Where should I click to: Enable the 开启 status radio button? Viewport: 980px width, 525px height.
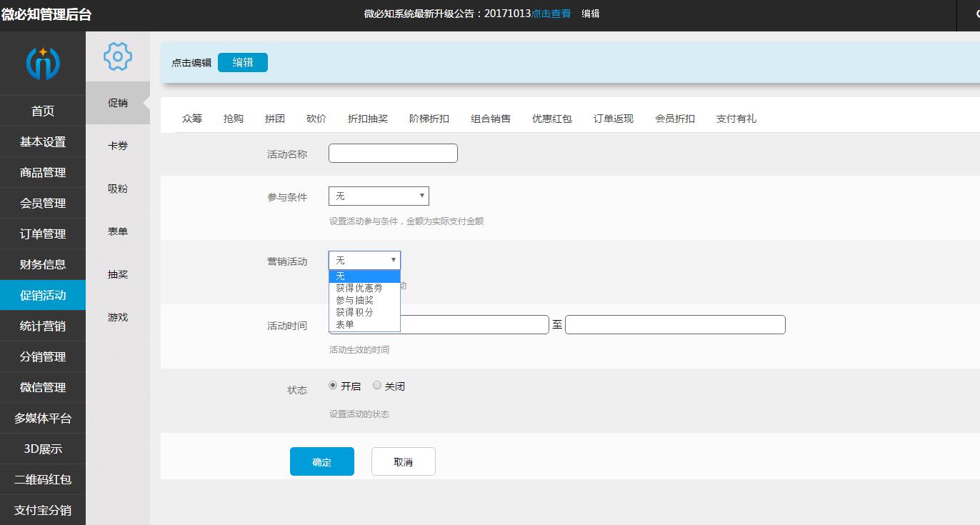(x=332, y=385)
